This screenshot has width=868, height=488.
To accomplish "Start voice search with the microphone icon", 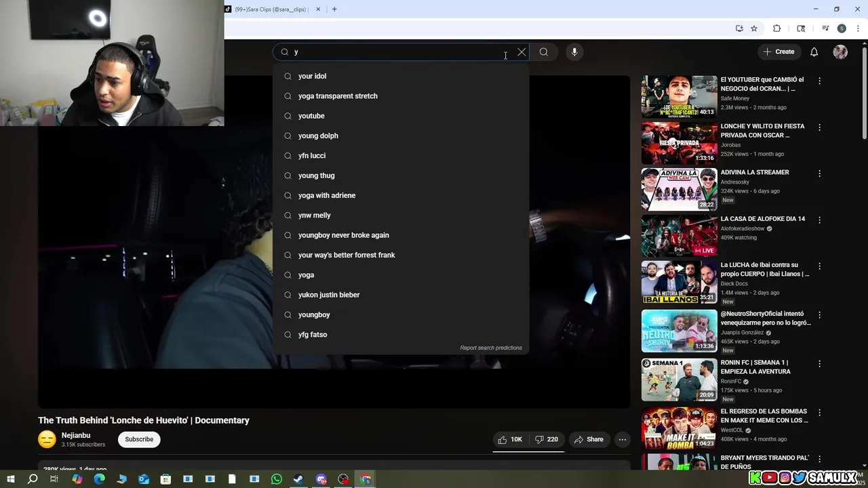I will tap(574, 52).
